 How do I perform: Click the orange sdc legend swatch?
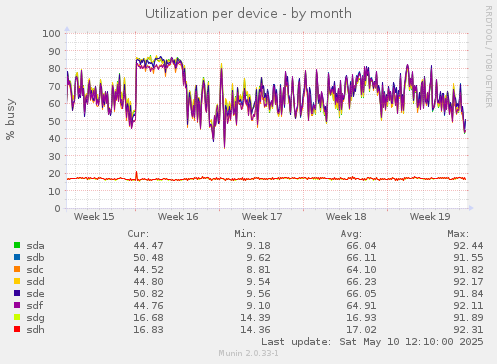[17, 269]
